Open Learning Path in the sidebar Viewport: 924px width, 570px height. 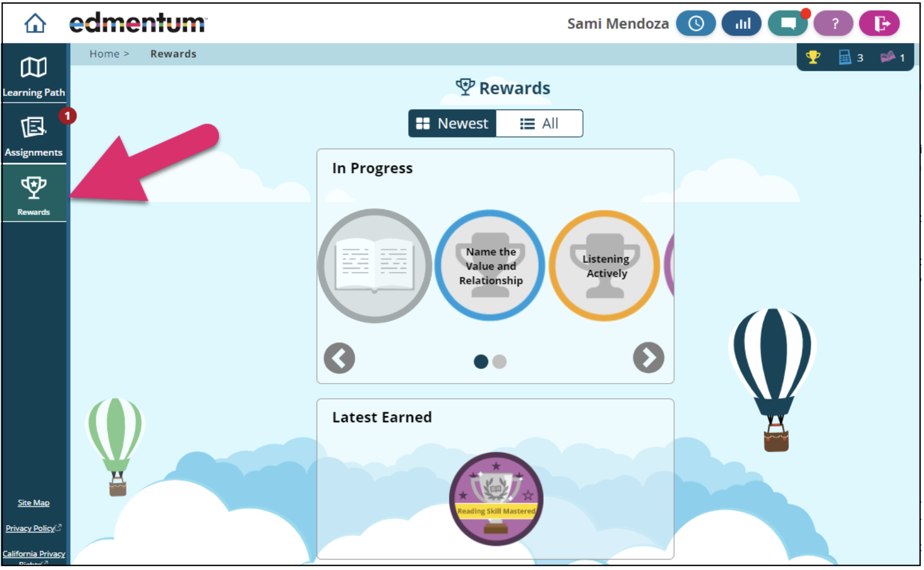tap(34, 76)
